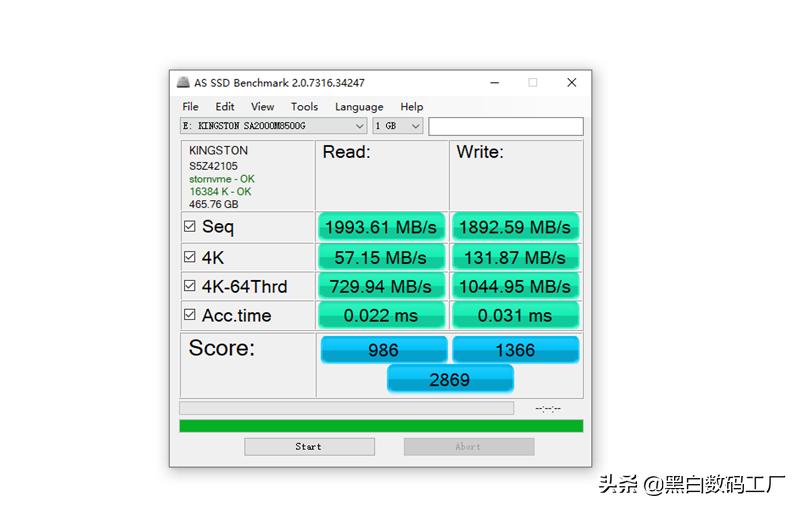This screenshot has height=509, width=800.
Task: Close the AS SSD Benchmark window
Action: [572, 83]
